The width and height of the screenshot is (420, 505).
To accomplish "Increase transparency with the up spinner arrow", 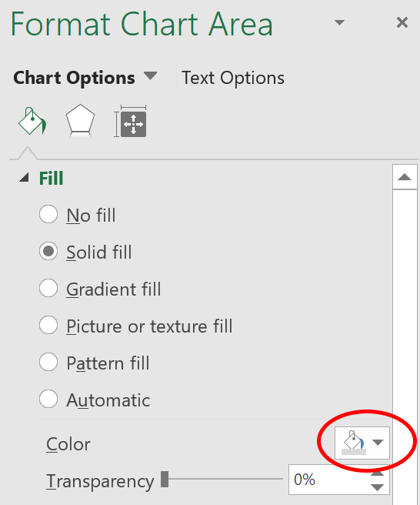I will (x=377, y=473).
